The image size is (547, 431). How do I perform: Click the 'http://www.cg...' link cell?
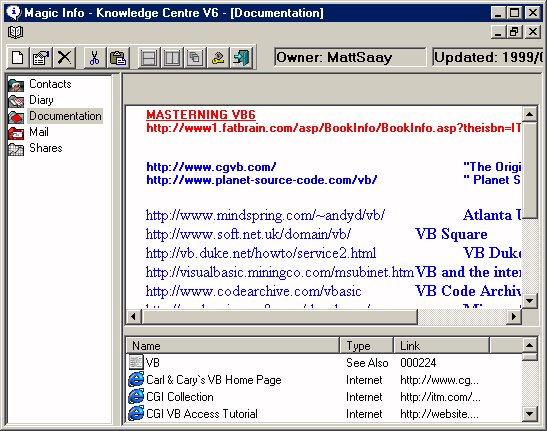[439, 380]
